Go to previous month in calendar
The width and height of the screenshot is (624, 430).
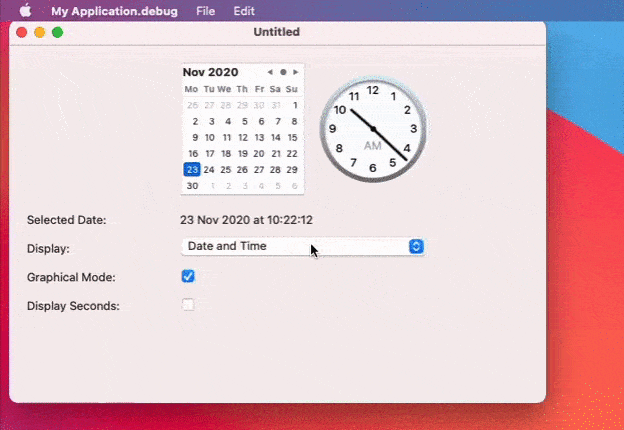coord(270,72)
